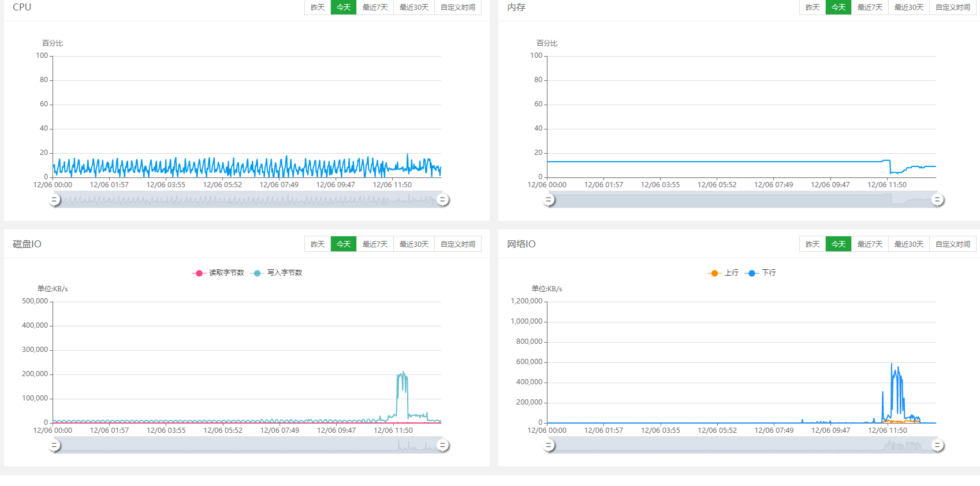
Task: Click the 内存 panel title
Action: [516, 8]
